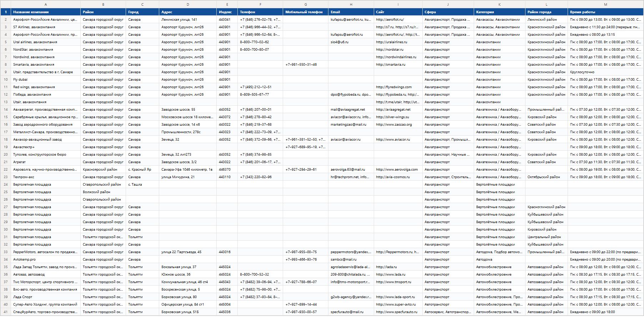Click the 'Ежедневно с 09:00 до 18:00' hours cell
The image size is (644, 322).
pyautogui.click(x=605, y=312)
